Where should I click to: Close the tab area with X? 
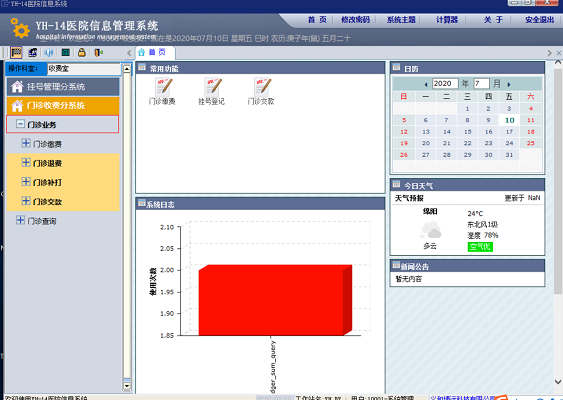pos(559,53)
